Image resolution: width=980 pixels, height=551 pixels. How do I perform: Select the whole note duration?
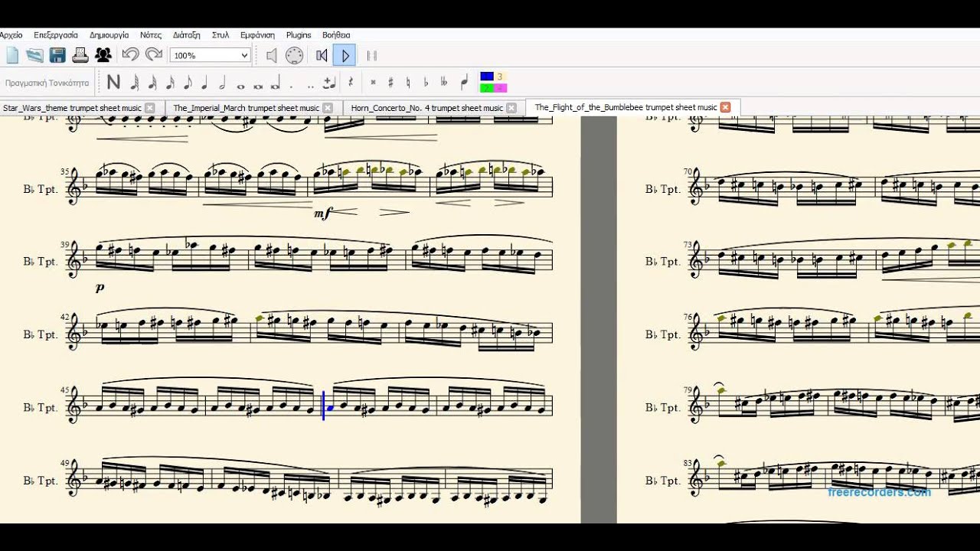click(x=240, y=86)
